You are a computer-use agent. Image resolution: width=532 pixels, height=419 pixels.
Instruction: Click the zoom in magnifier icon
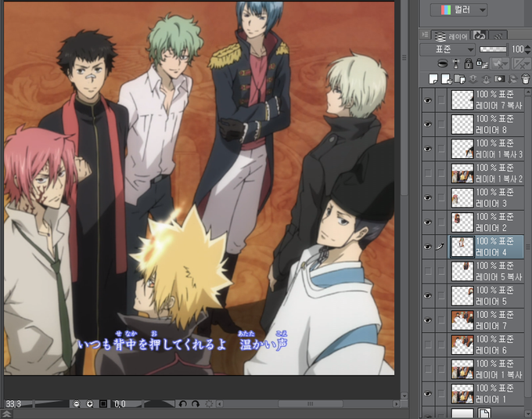click(89, 404)
